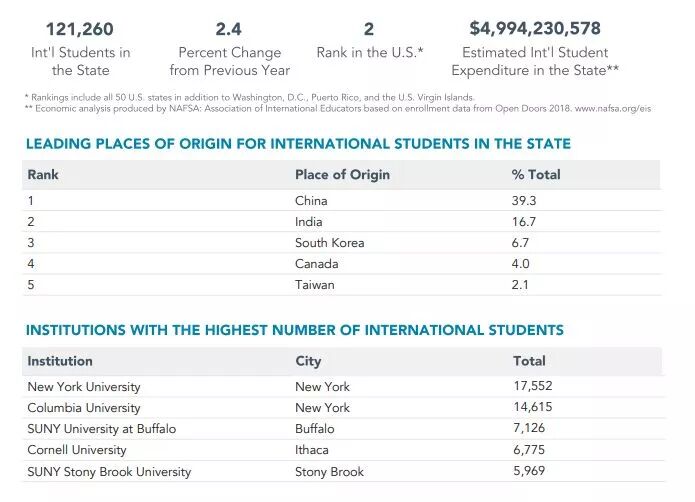This screenshot has width=695, height=502.
Task: Click the 'Rank in the U.S.*' label
Action: pyautogui.click(x=370, y=52)
